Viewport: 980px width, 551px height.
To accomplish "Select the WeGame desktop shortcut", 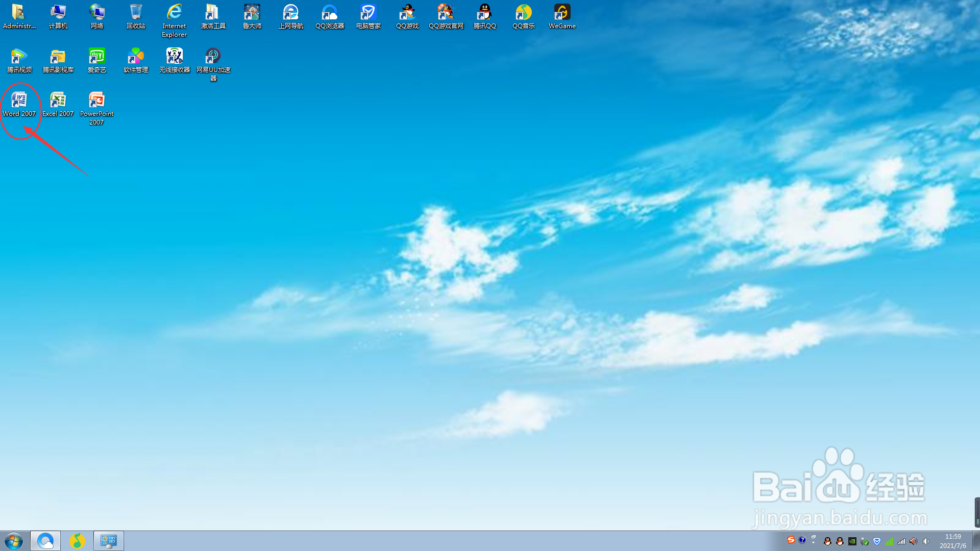I will tap(562, 13).
